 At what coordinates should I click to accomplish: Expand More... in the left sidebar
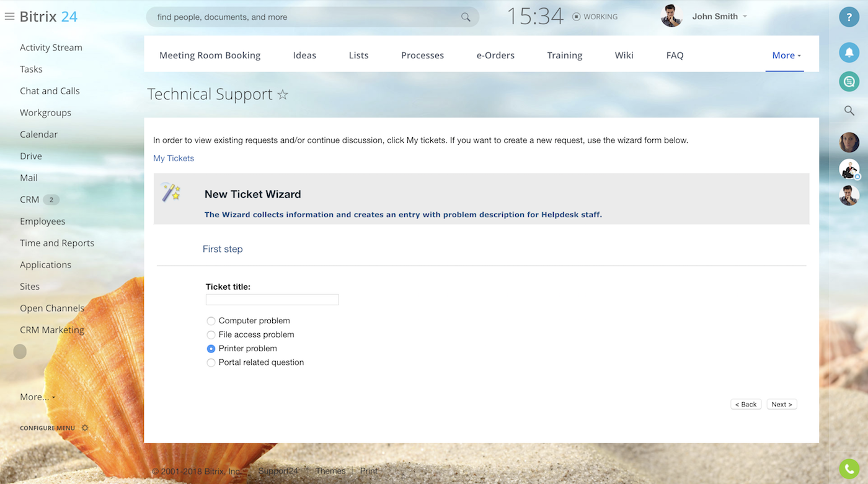coord(37,397)
